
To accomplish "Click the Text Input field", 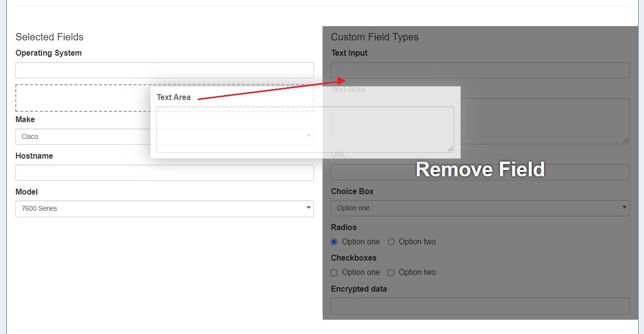I will tap(480, 70).
